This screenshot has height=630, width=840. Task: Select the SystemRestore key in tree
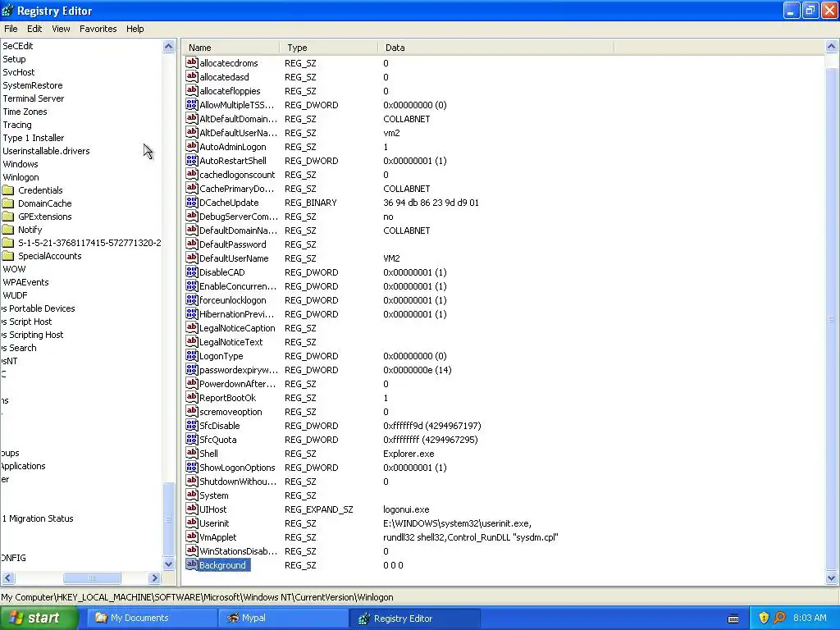click(32, 85)
